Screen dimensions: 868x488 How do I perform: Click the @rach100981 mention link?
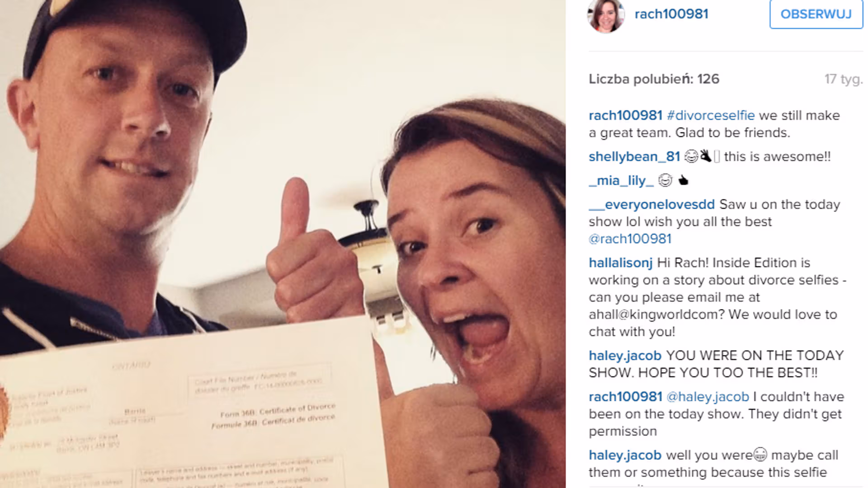[630, 239]
